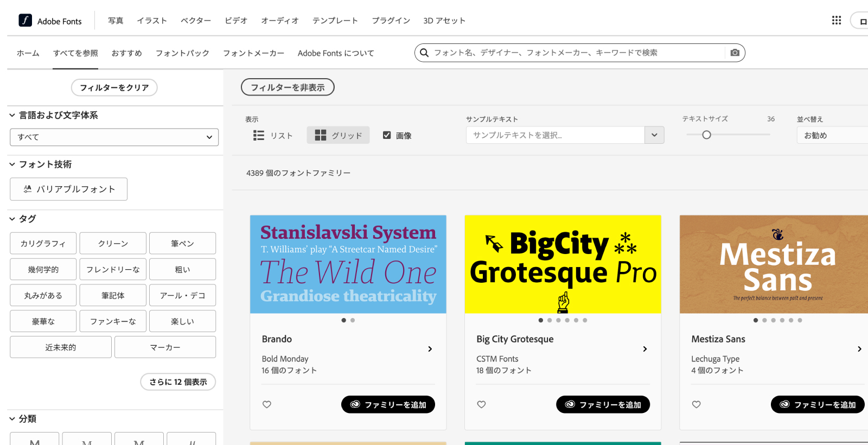Screen dimensions: 868x445
Task: Uncheck the 画像 checkbox
Action: [387, 135]
